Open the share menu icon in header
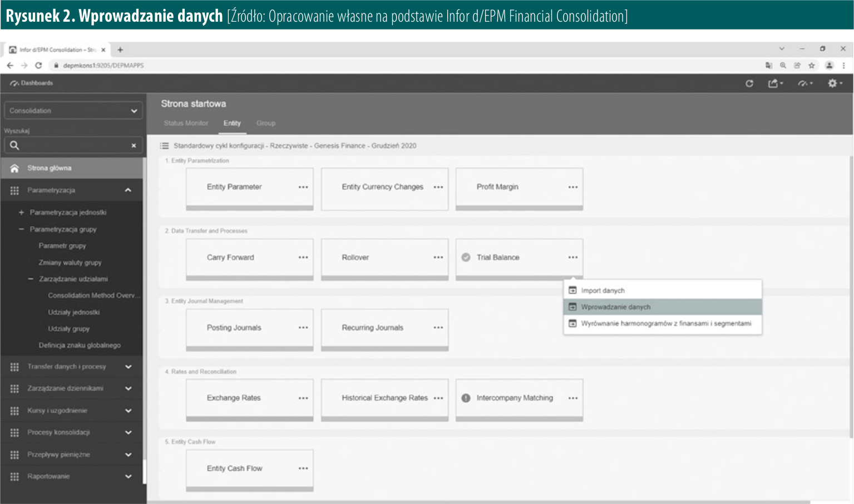This screenshot has width=854, height=504. pyautogui.click(x=775, y=83)
